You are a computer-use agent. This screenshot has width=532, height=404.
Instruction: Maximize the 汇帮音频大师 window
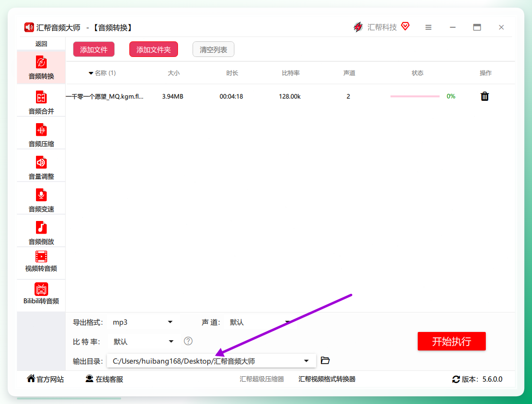(477, 27)
